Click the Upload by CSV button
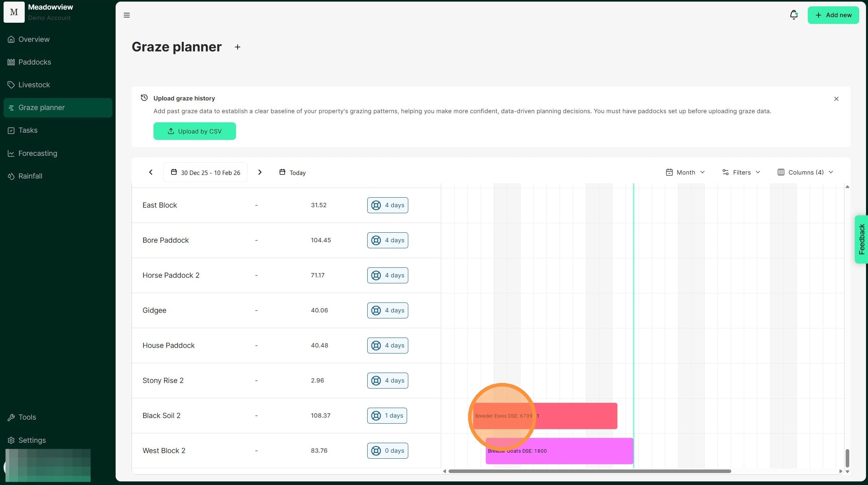Screen dimensions: 868x485 [x=195, y=131]
